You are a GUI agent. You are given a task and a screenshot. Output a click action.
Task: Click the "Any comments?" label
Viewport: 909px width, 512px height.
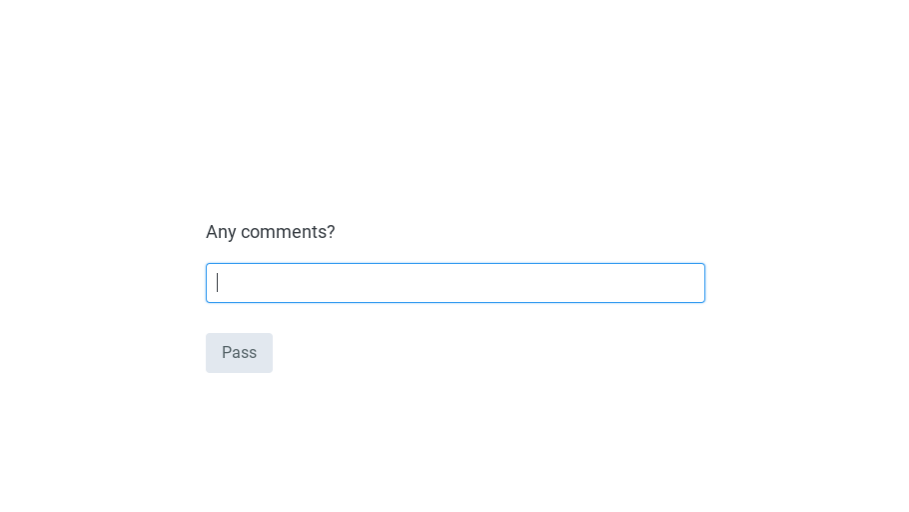[x=270, y=232]
